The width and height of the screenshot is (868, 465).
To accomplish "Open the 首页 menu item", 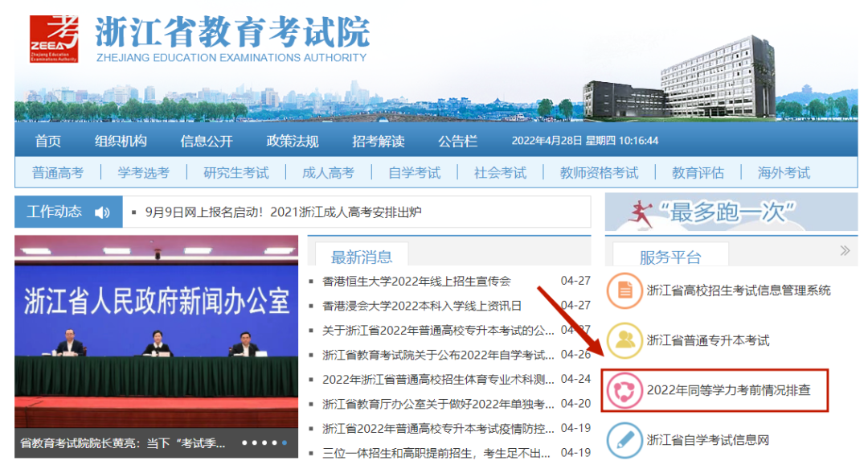I will click(x=47, y=140).
